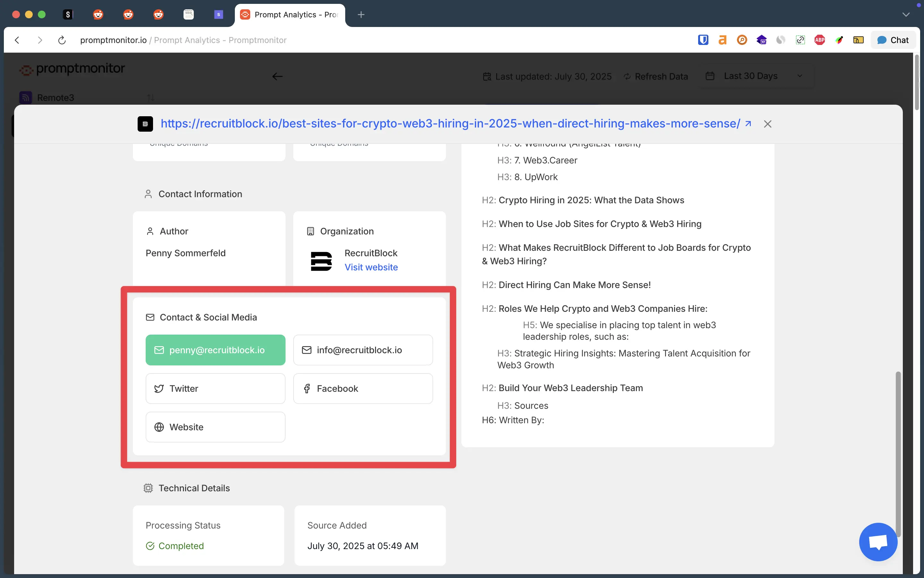The width and height of the screenshot is (924, 578).
Task: Open the gray swirl extension icon
Action: tap(781, 40)
